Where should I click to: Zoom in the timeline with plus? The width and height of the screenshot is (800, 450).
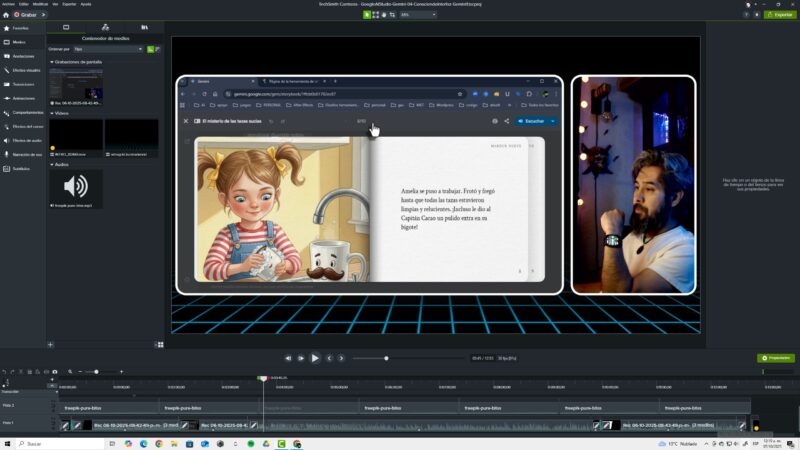(x=121, y=372)
